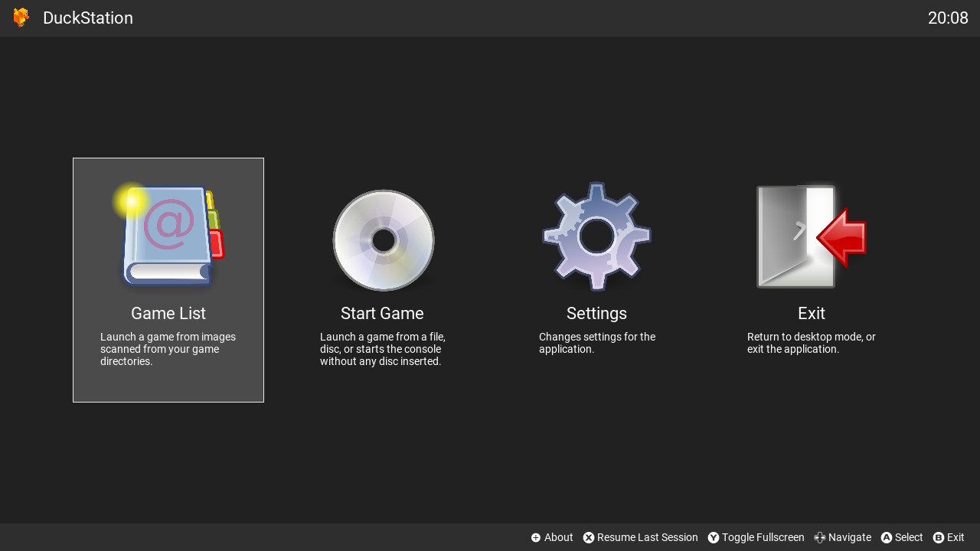Click the Navigate hint label
The width and height of the screenshot is (980, 551).
(x=850, y=537)
